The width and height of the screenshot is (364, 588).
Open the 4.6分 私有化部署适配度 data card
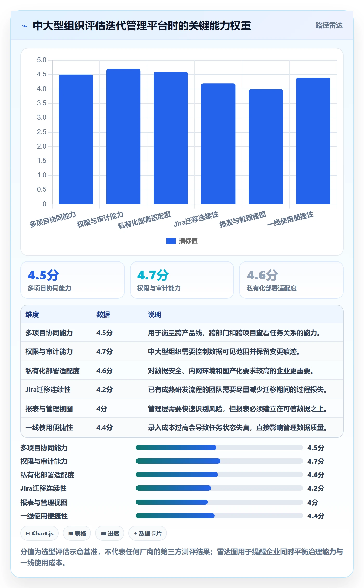point(291,280)
